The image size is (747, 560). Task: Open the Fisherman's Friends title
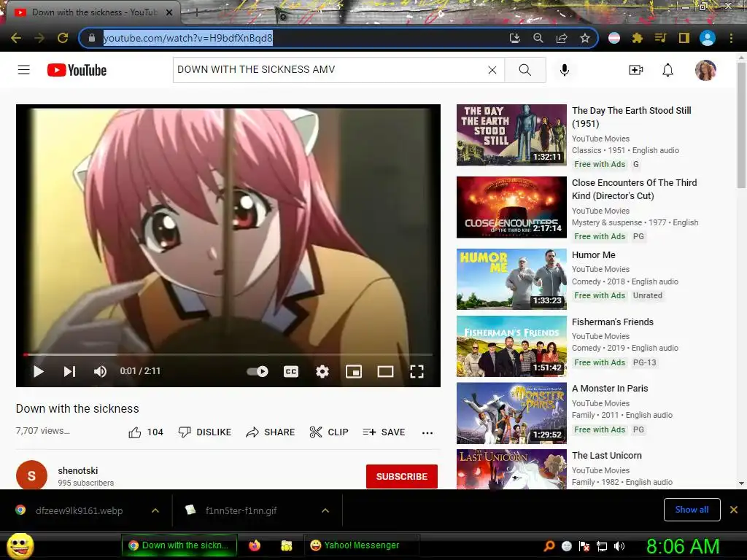[x=613, y=322]
